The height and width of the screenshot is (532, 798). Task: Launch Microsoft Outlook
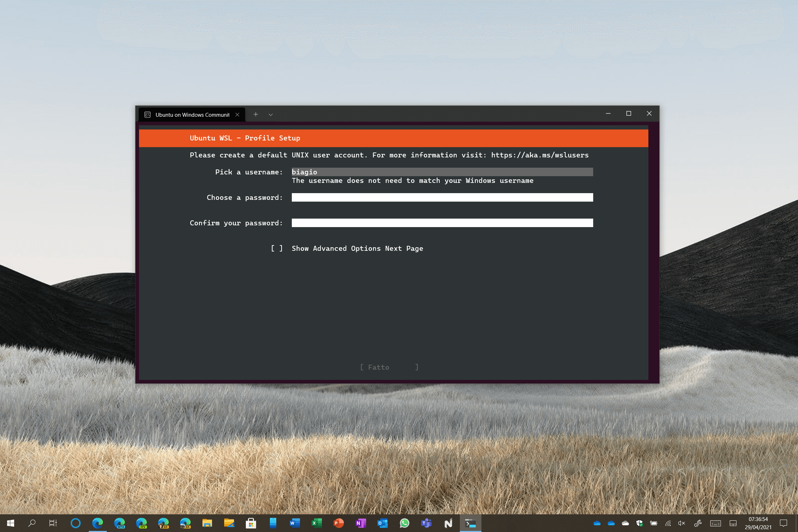(x=383, y=523)
